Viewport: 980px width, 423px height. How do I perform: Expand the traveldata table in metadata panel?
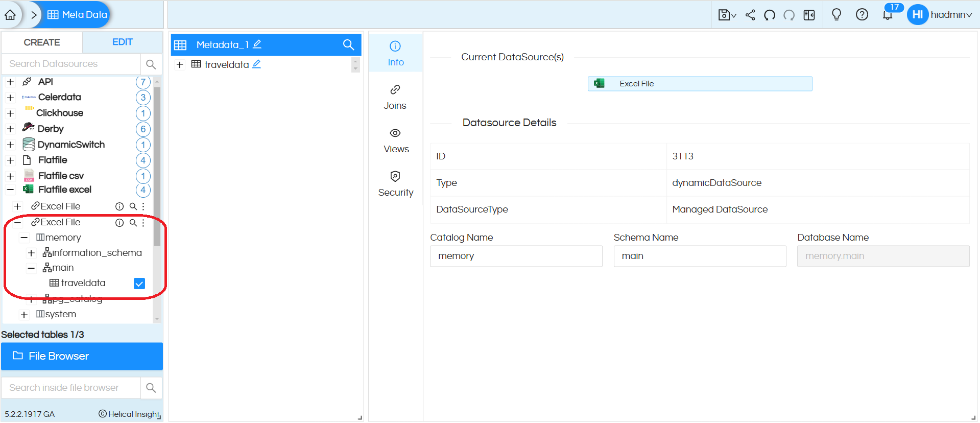180,65
